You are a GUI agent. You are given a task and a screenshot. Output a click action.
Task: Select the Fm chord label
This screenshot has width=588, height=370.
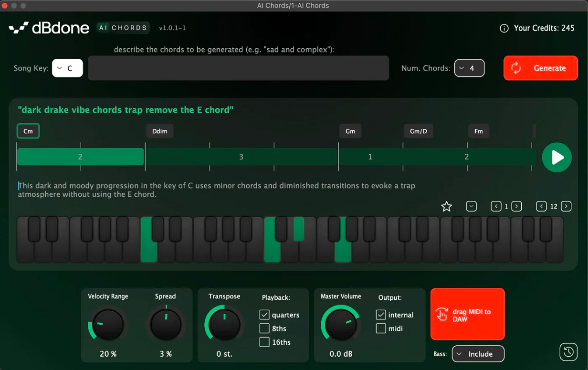(x=479, y=131)
